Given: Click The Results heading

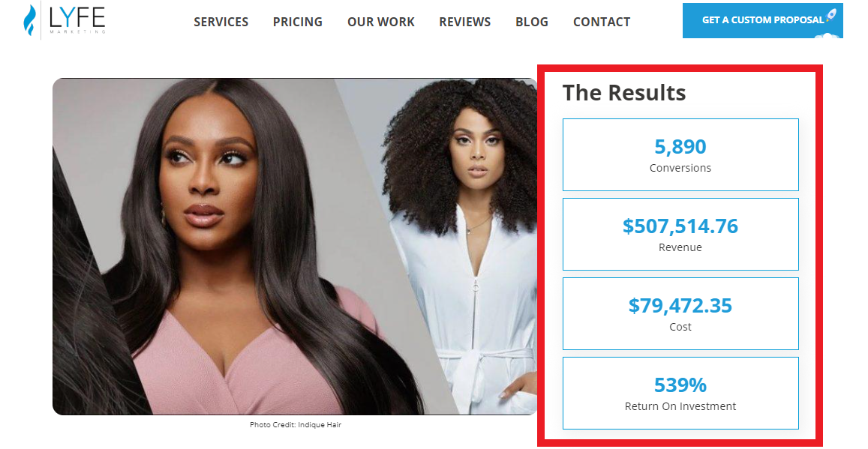Looking at the screenshot, I should 624,93.
